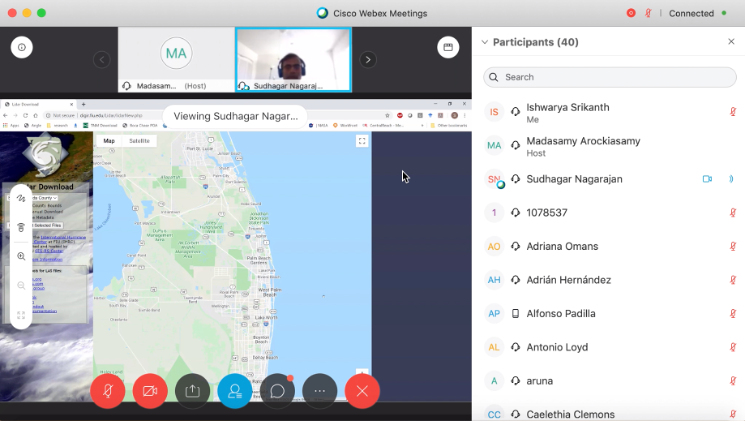Toggle the Participants panel button

235,391
